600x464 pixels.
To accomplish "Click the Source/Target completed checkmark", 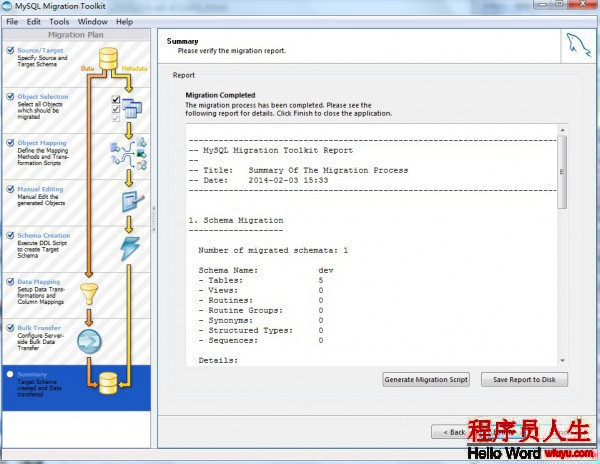I will pos(10,50).
